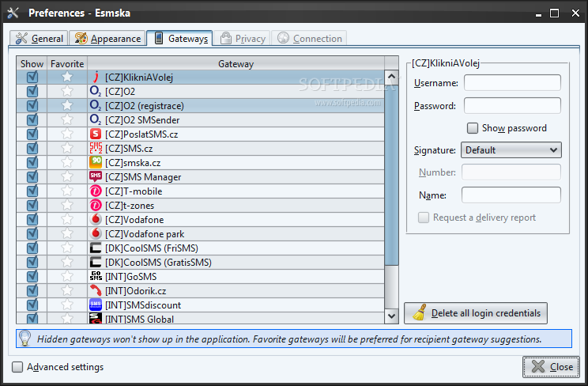Uncheck Show for [CZ]Vodafone park

(x=32, y=233)
